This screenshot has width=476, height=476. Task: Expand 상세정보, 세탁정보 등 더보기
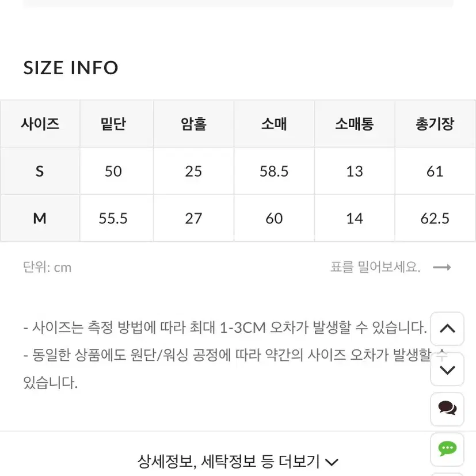238,462
